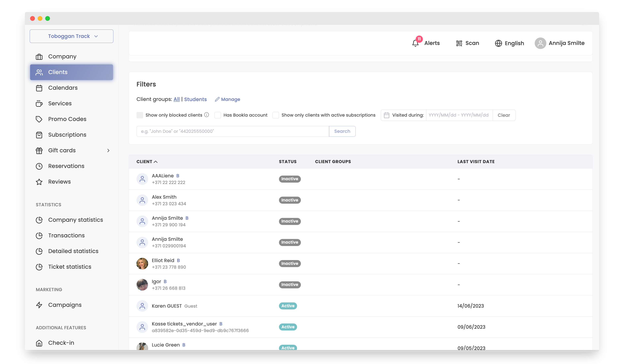Click the Alerts bell icon
This screenshot has width=624, height=364.
[415, 43]
